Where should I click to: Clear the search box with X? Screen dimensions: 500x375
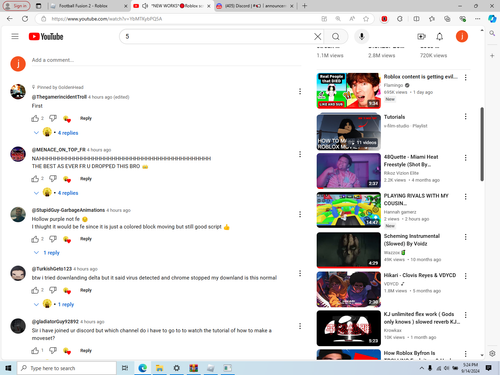pyautogui.click(x=318, y=36)
